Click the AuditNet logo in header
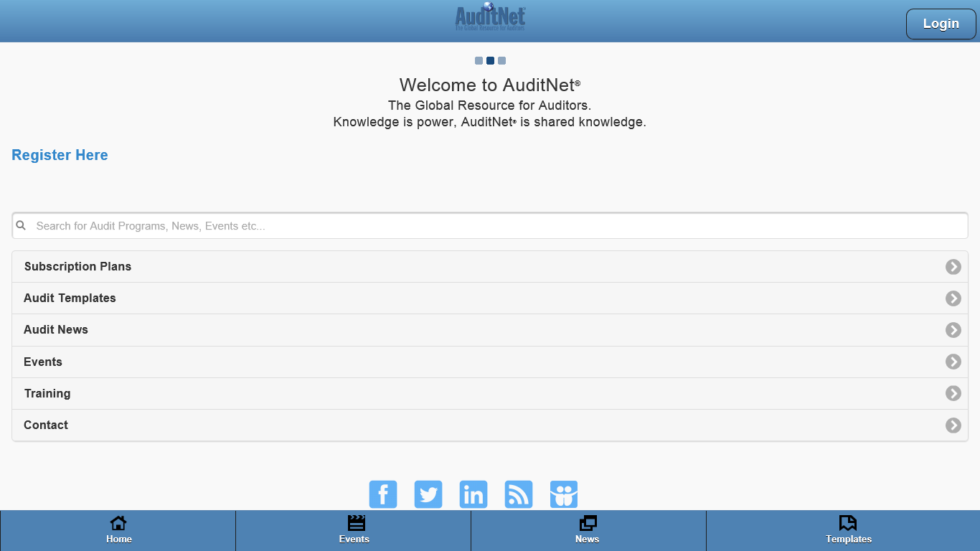Viewport: 980px width, 551px height. (x=490, y=17)
